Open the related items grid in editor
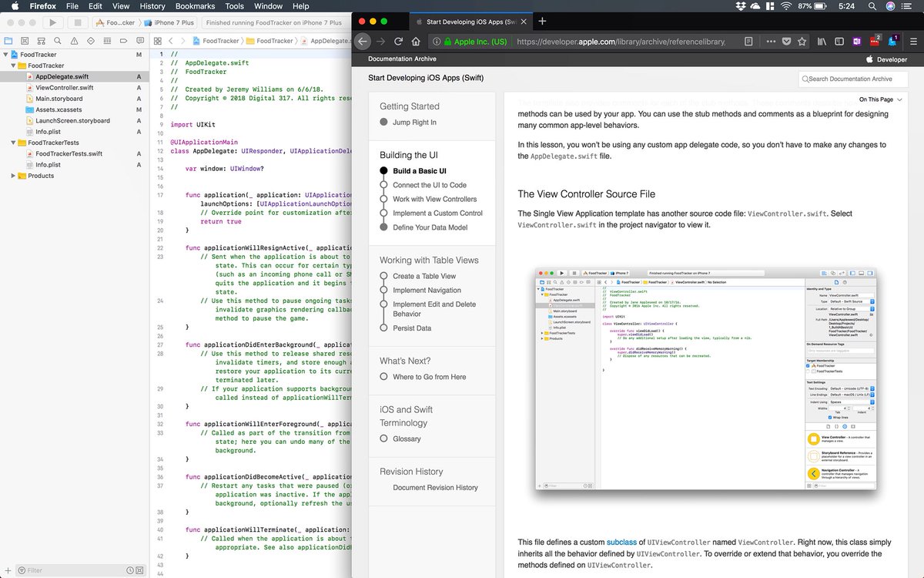 click(158, 40)
